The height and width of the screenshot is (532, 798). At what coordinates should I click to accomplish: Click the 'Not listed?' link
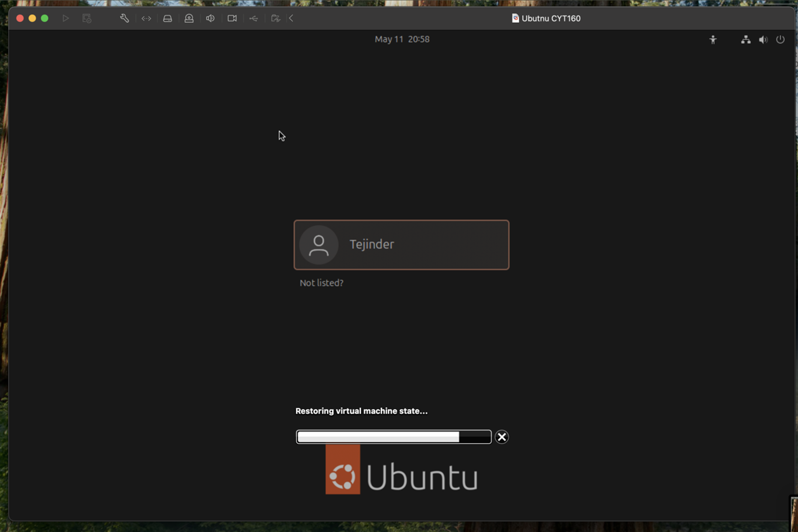click(x=321, y=283)
